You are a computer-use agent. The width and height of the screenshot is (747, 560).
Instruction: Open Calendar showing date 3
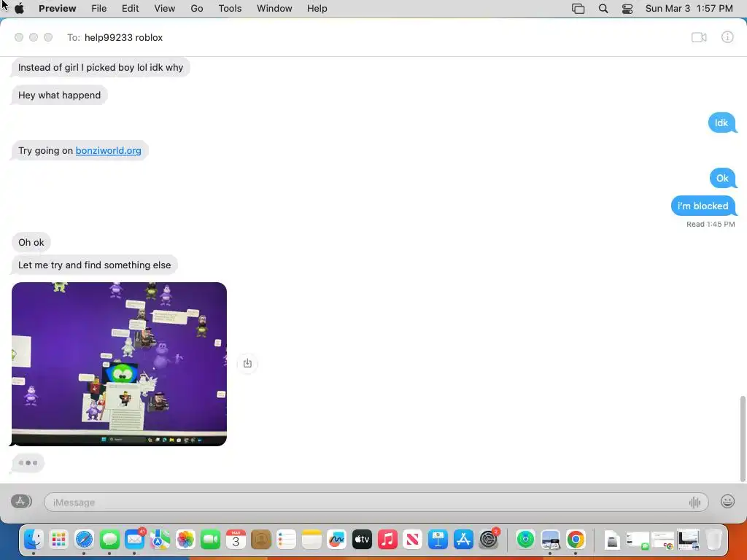(x=236, y=540)
